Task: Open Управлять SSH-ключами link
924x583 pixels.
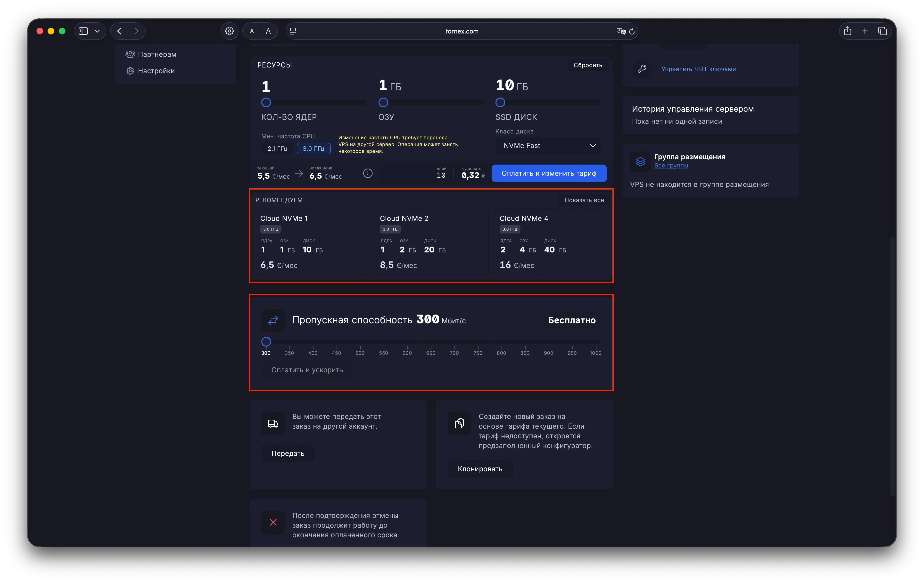Action: click(698, 69)
